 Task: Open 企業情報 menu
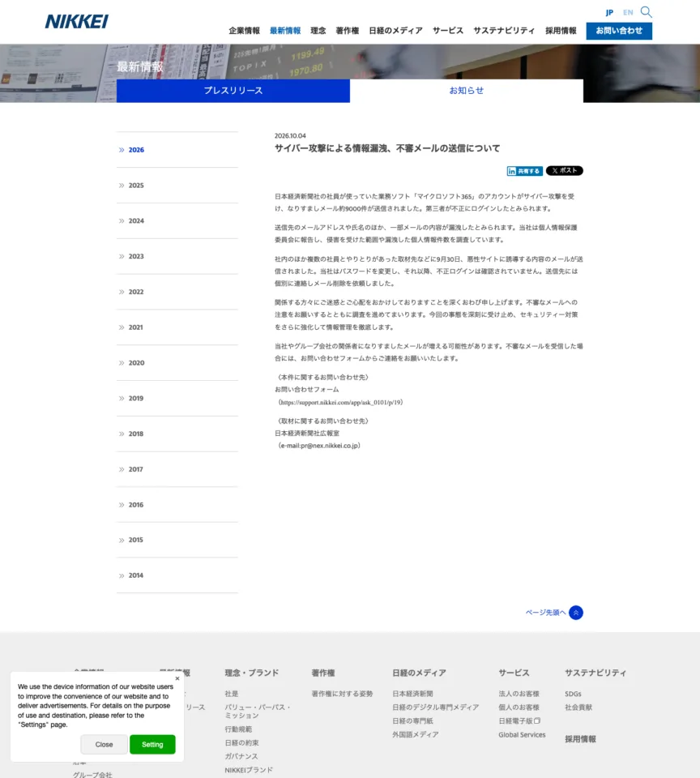coord(244,31)
